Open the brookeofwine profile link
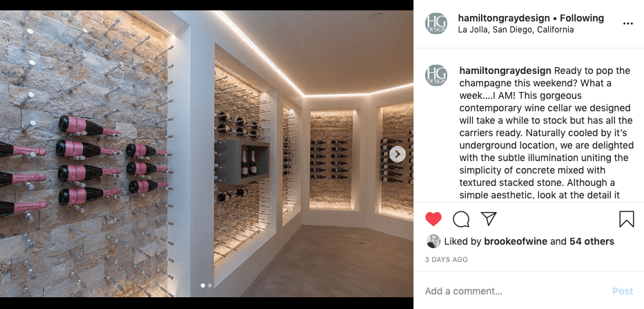Screen dimensions: 644x309 (516, 241)
